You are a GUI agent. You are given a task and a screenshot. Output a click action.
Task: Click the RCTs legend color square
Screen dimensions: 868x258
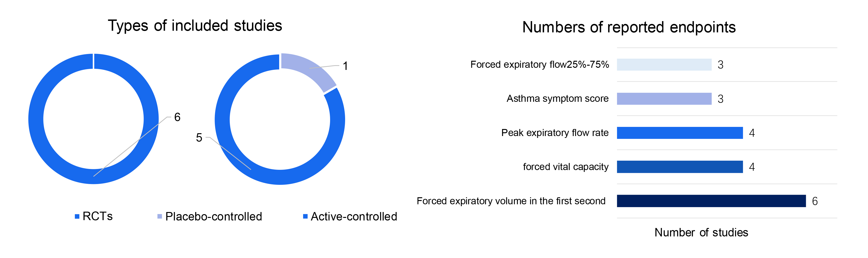(x=77, y=216)
